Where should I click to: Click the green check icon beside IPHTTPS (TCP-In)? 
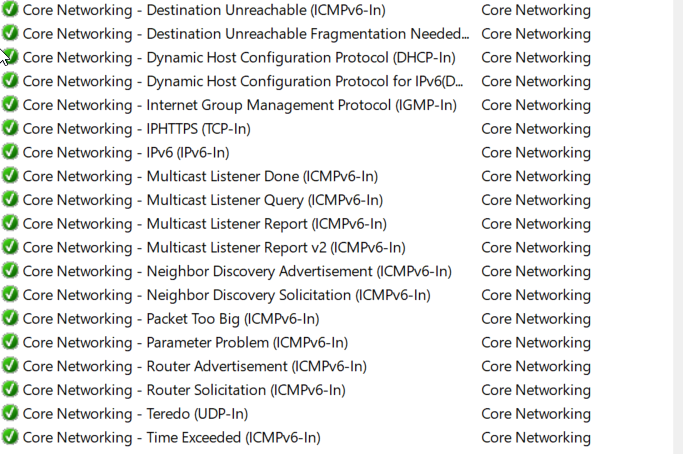tap(10, 129)
